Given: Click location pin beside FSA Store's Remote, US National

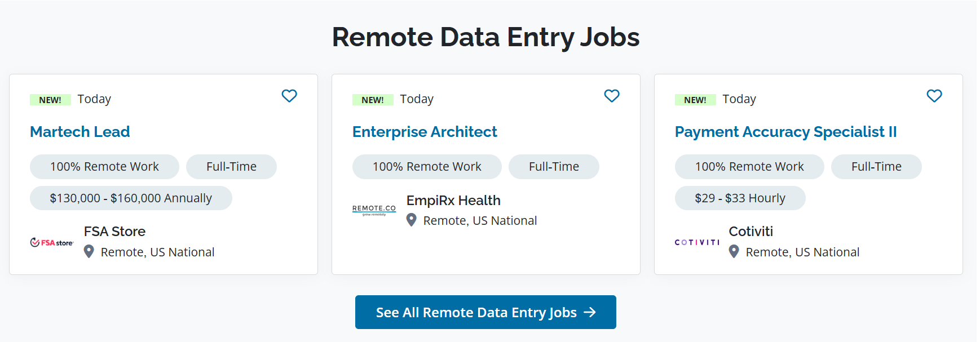Looking at the screenshot, I should [x=89, y=251].
